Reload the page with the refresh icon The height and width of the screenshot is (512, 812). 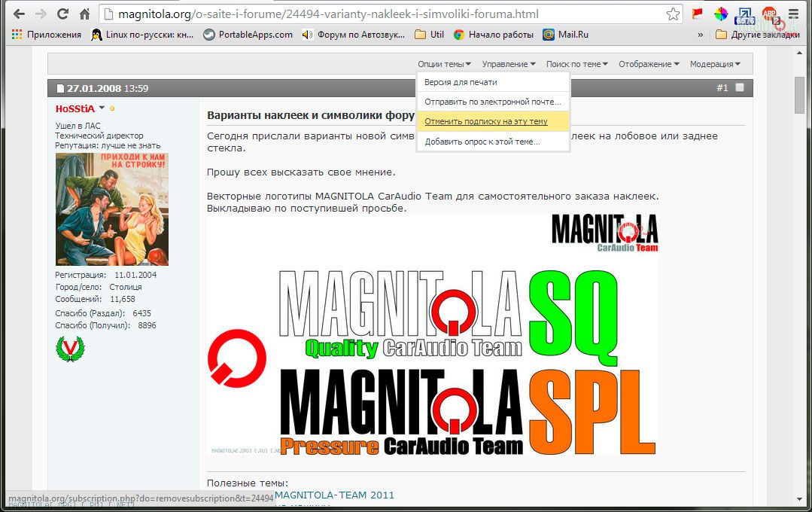[x=62, y=14]
